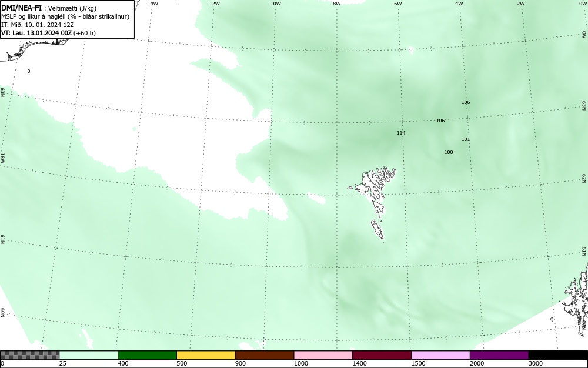
Task: Click the legend value 900
Action: pyautogui.click(x=240, y=363)
